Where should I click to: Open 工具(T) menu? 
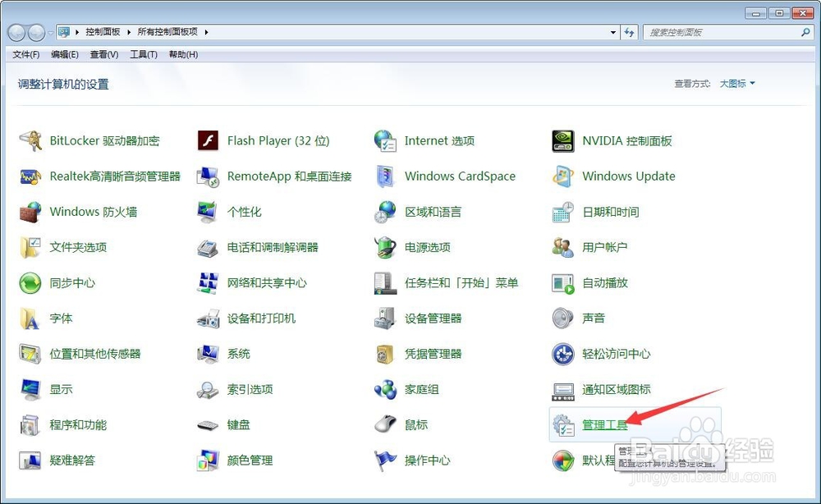tap(144, 54)
